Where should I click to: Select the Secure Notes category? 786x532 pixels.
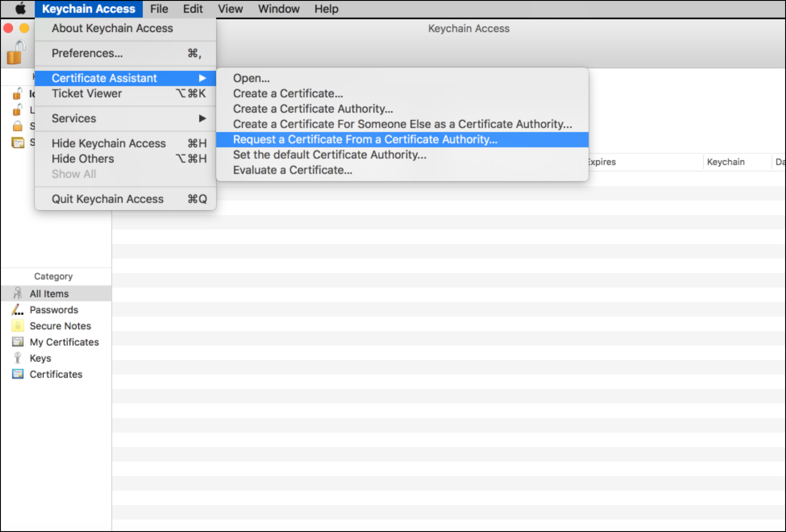pos(56,326)
